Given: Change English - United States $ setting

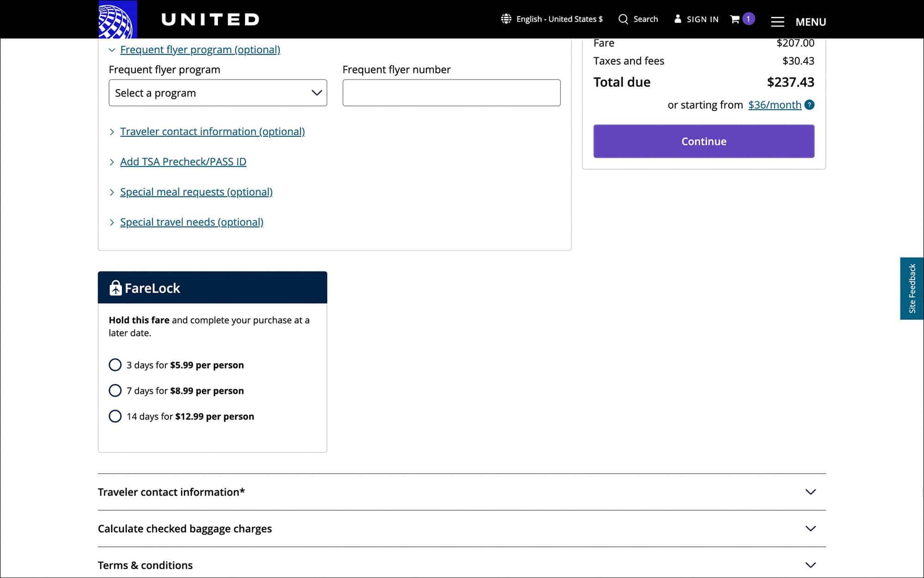Looking at the screenshot, I should [x=559, y=19].
